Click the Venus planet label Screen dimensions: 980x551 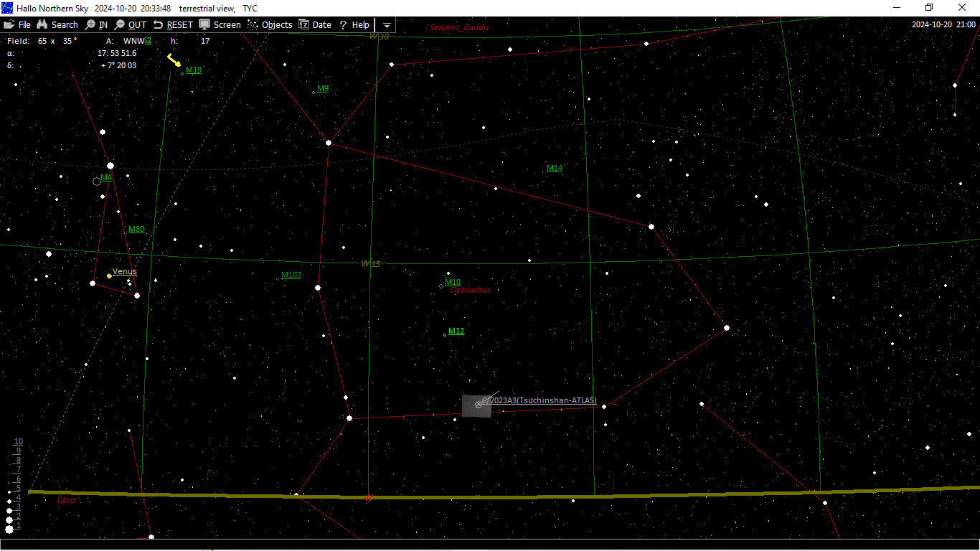click(125, 271)
